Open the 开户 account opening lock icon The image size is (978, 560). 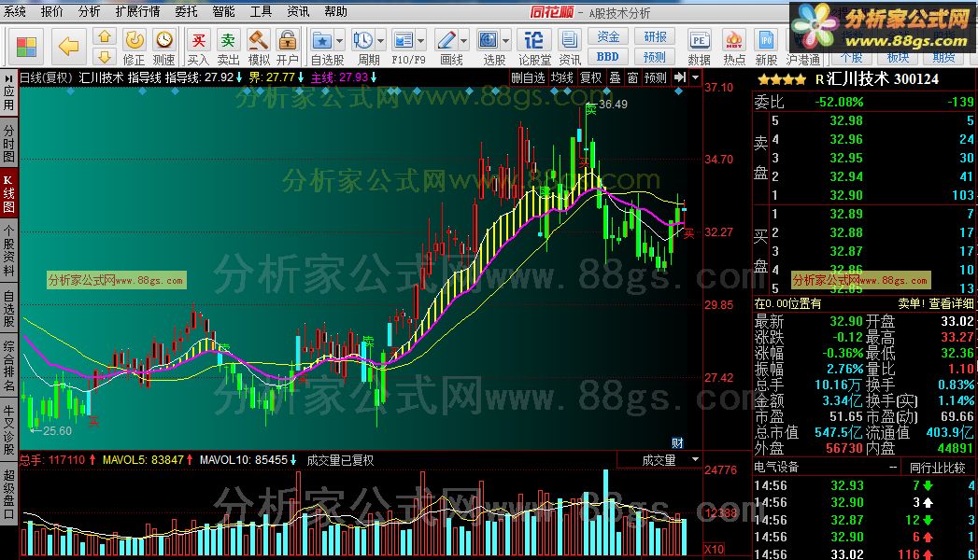click(x=288, y=48)
